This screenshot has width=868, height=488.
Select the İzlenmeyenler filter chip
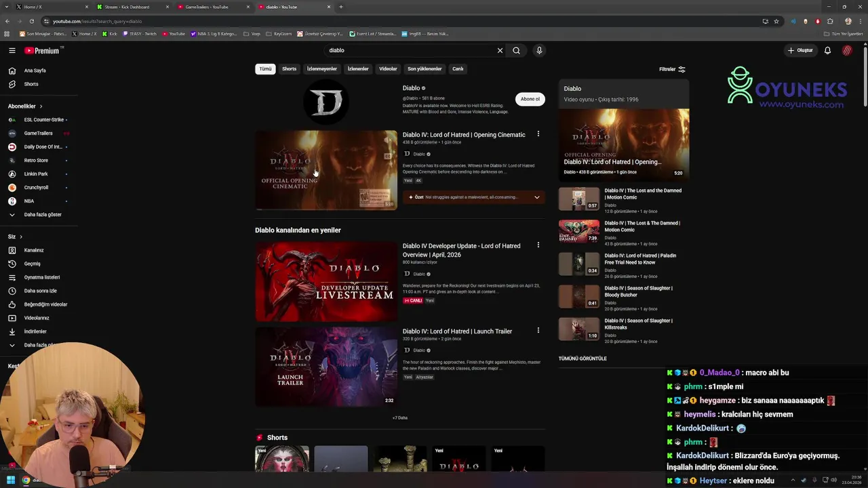(322, 69)
